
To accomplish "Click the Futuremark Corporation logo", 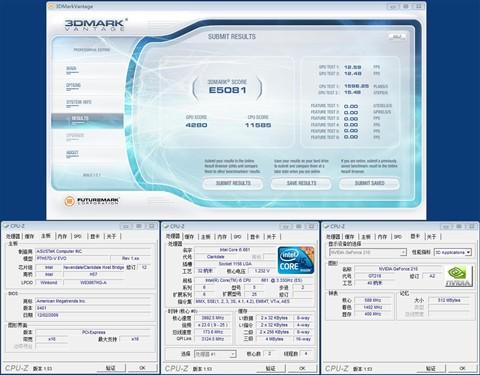I will tap(92, 201).
